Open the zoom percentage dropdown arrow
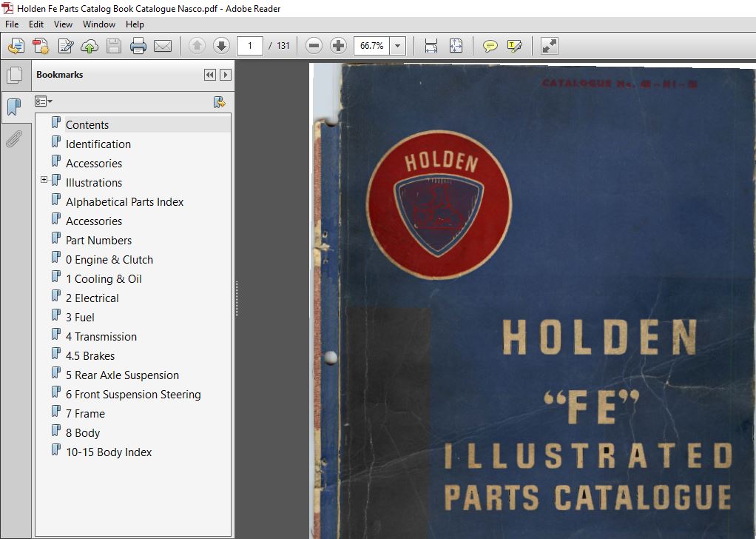The height and width of the screenshot is (539, 756). [x=397, y=46]
